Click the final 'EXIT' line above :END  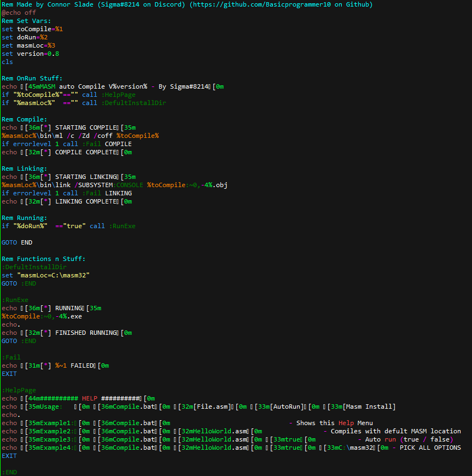click(x=9, y=455)
